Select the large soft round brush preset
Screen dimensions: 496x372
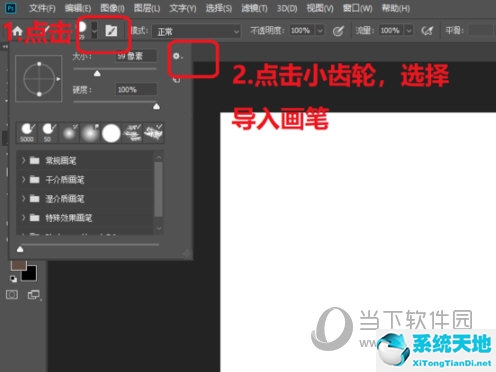point(90,133)
